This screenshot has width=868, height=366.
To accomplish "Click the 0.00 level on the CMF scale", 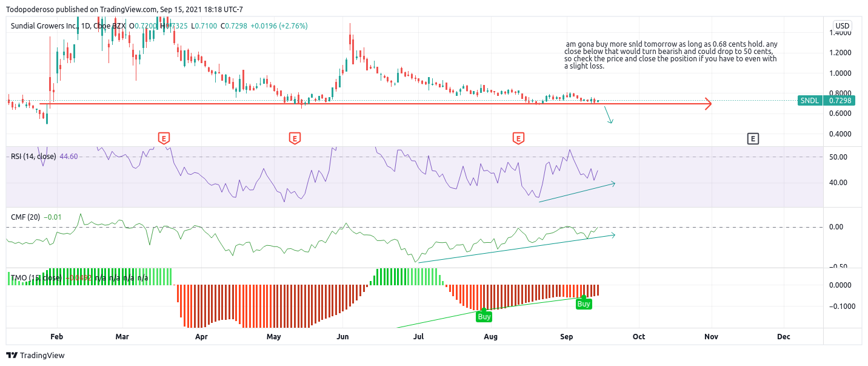I will [836, 227].
